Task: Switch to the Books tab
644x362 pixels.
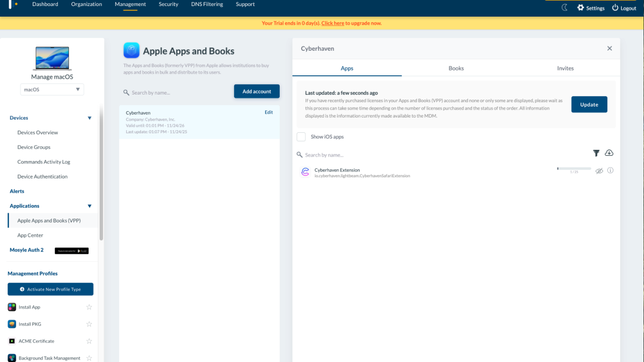Action: click(x=456, y=68)
